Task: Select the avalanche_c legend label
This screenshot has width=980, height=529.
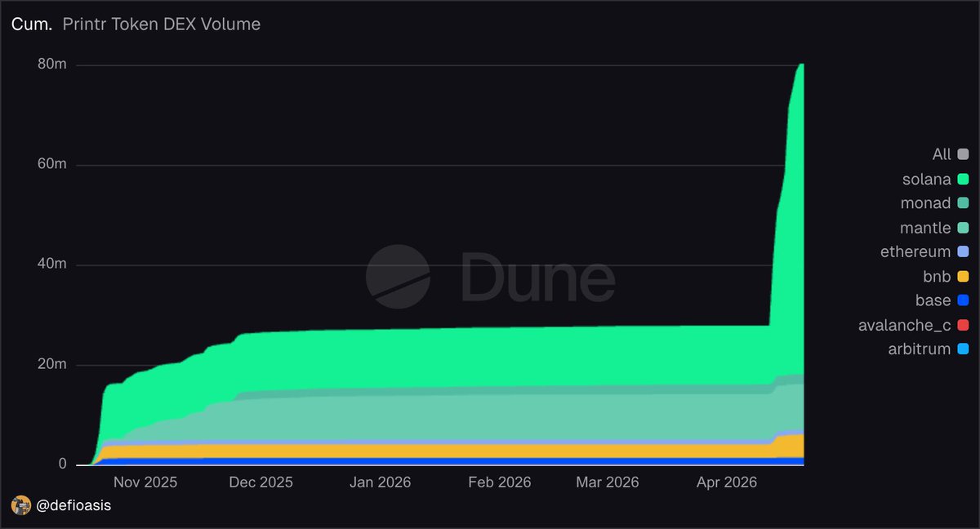Action: click(x=905, y=325)
